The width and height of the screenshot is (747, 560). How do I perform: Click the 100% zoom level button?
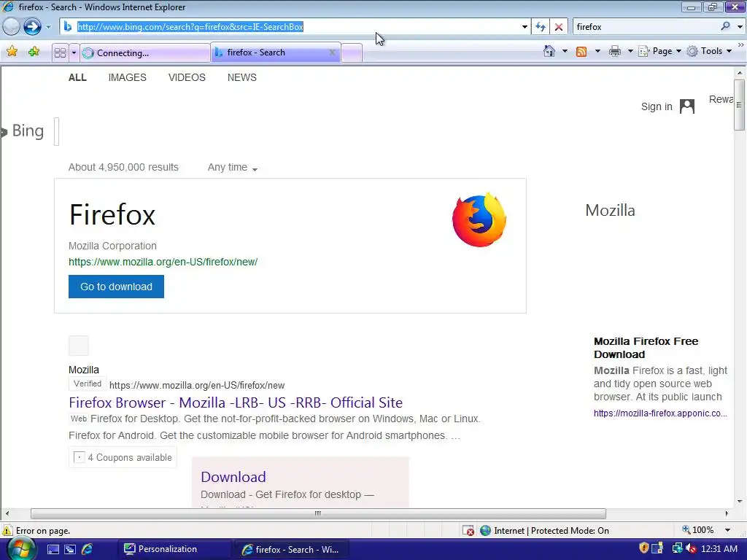pyautogui.click(x=698, y=530)
